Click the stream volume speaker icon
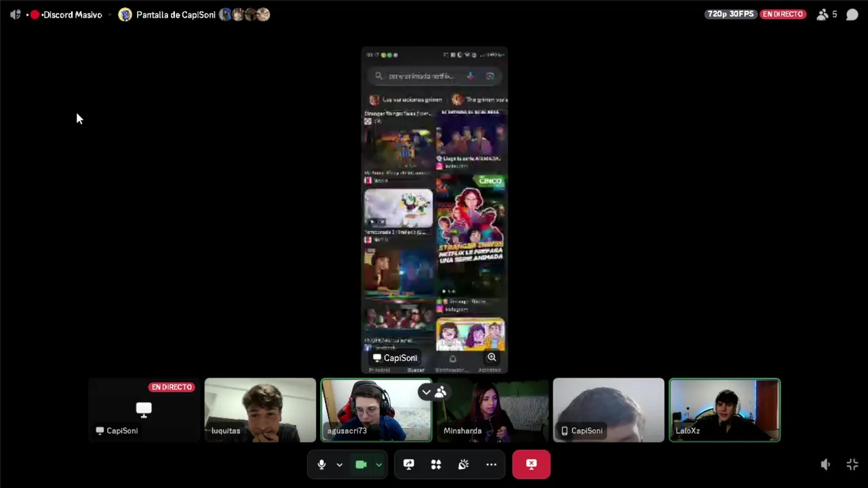Viewport: 868px width, 488px height. pyautogui.click(x=825, y=464)
